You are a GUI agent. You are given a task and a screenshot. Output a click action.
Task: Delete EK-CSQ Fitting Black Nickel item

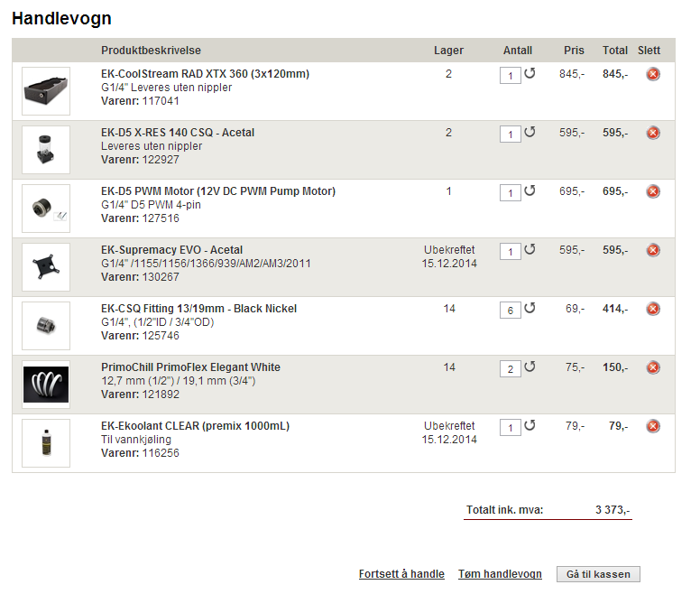653,309
